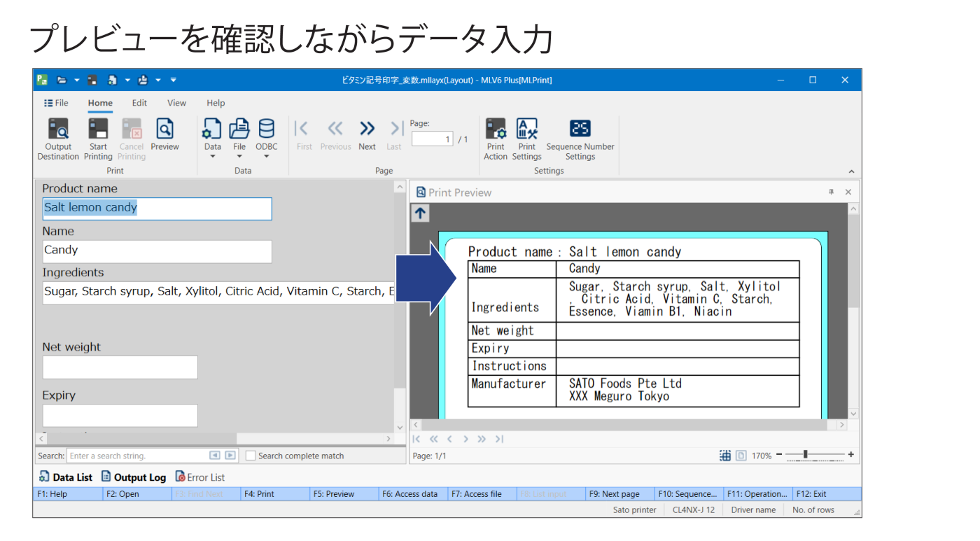Switch to Output Log tab
Screen dimensions: 980x541
point(134,477)
